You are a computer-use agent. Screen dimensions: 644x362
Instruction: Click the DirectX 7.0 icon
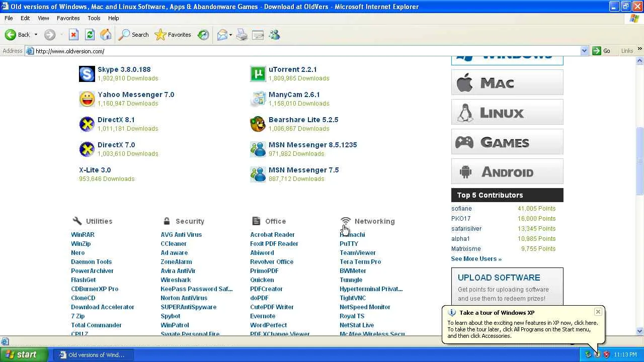pyautogui.click(x=87, y=149)
